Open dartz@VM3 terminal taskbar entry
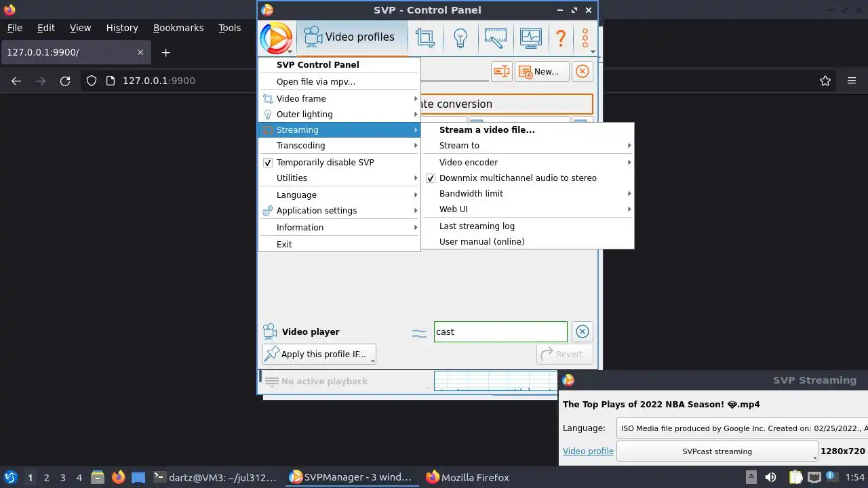The height and width of the screenshot is (488, 868). pyautogui.click(x=216, y=477)
